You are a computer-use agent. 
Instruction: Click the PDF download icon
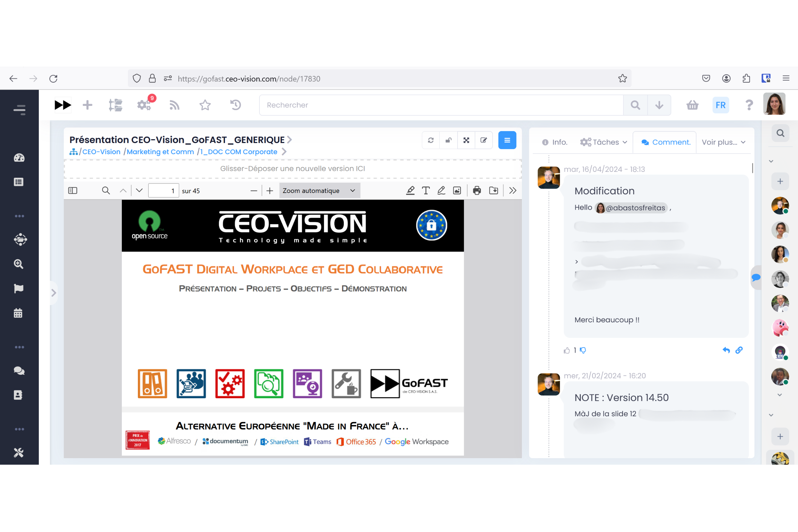493,191
